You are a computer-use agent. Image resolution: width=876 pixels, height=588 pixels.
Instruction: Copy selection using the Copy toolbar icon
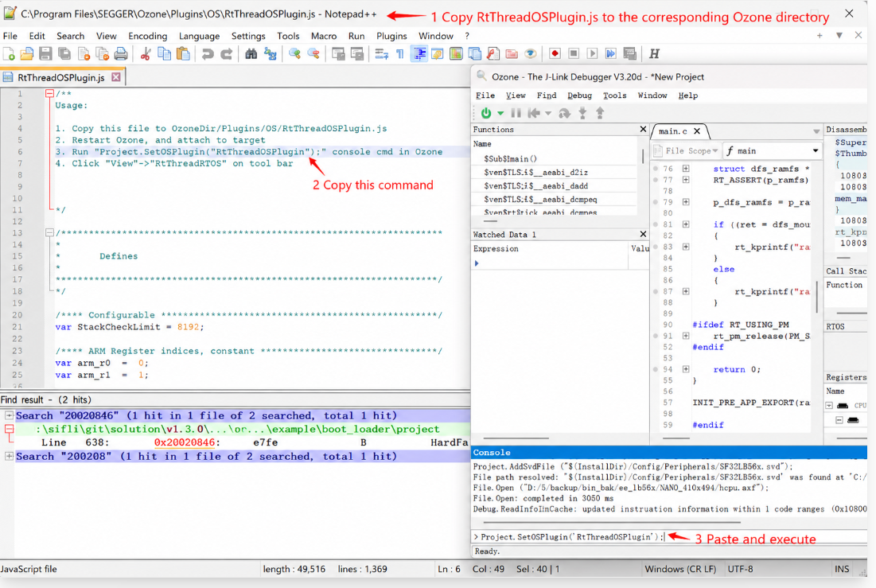click(164, 53)
